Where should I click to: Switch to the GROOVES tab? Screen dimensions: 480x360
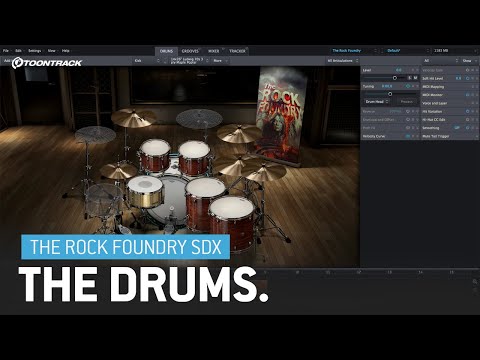pos(190,51)
